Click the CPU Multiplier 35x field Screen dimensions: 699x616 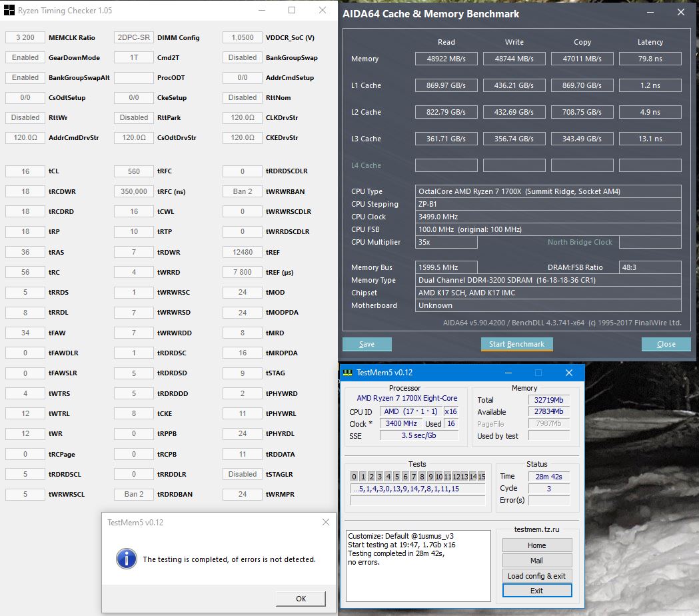pyautogui.click(x=446, y=242)
